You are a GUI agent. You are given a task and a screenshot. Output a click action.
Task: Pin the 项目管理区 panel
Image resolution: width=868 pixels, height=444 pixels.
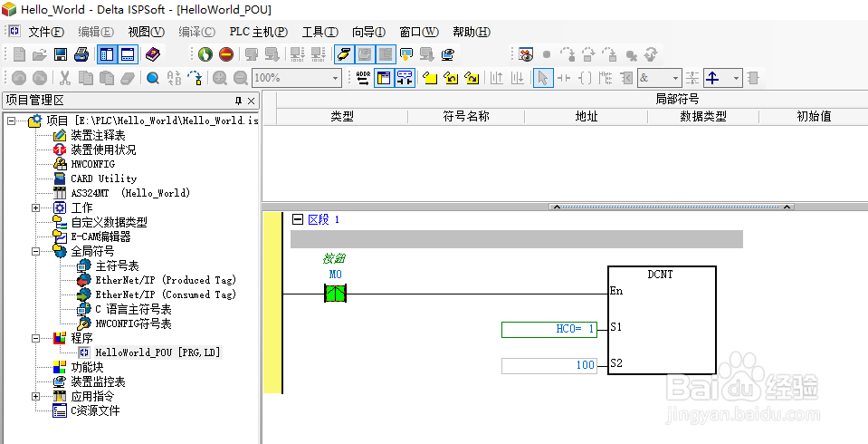pos(239,101)
